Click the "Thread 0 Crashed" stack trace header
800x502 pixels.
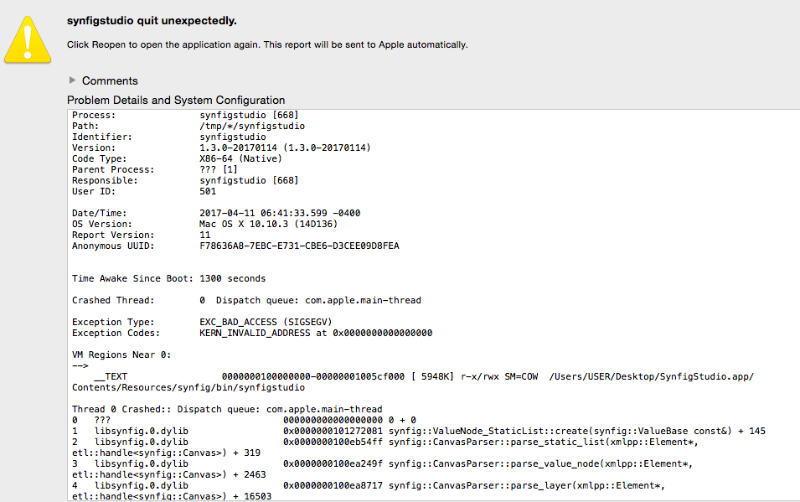point(227,409)
